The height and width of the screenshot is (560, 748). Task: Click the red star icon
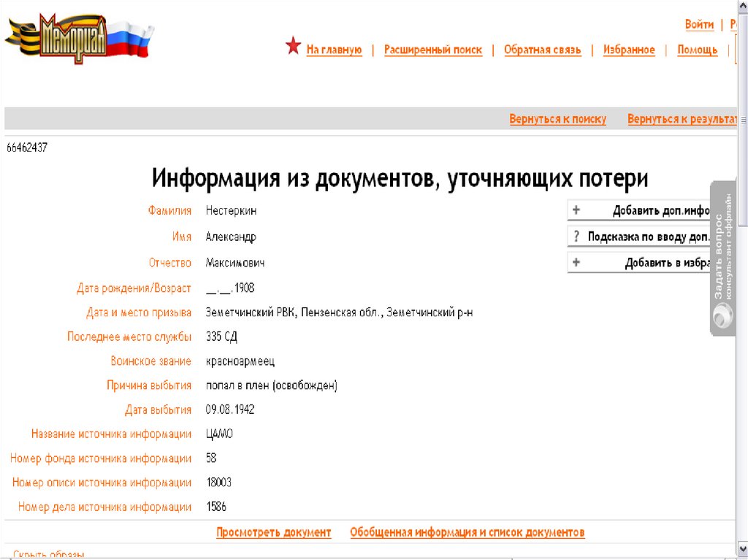(293, 46)
